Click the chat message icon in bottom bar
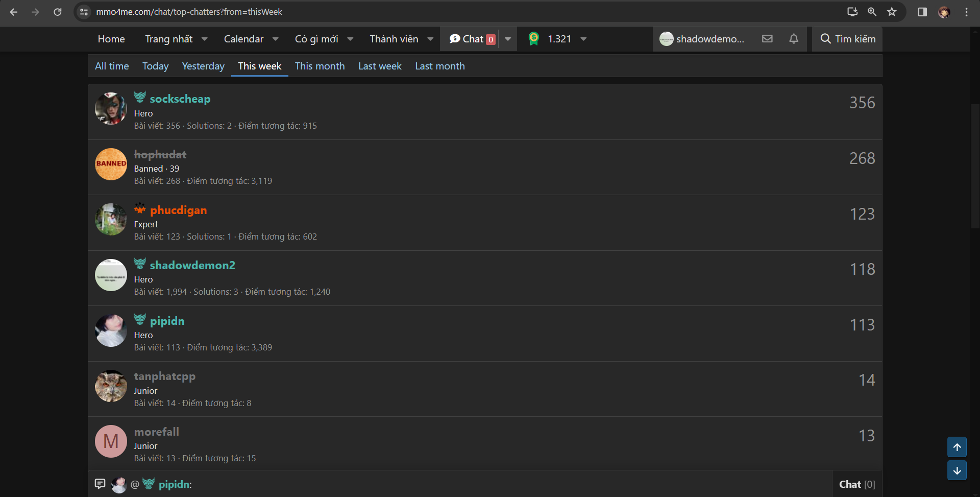The image size is (980, 497). [x=100, y=484]
